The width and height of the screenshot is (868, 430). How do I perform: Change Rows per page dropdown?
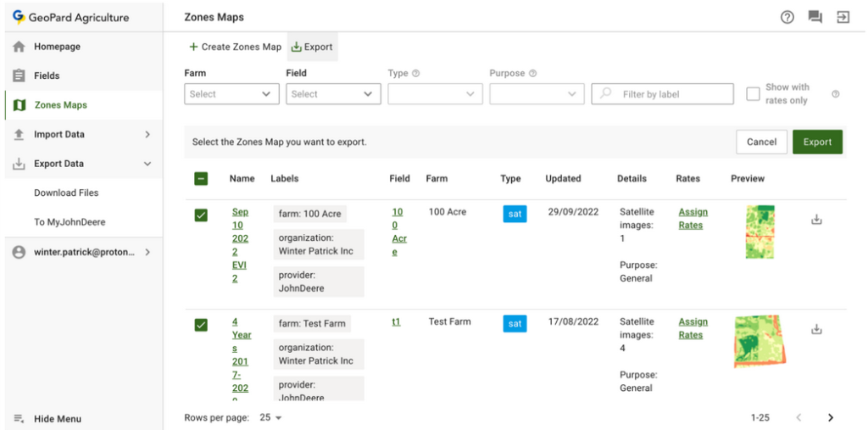pos(271,418)
